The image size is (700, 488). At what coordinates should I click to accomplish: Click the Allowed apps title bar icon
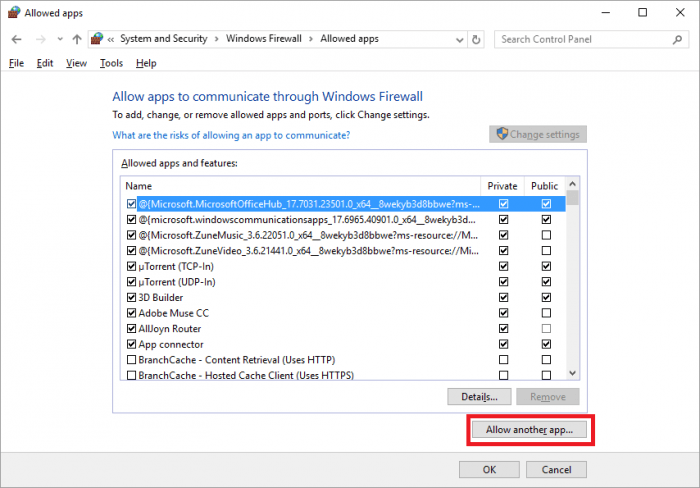[x=14, y=13]
